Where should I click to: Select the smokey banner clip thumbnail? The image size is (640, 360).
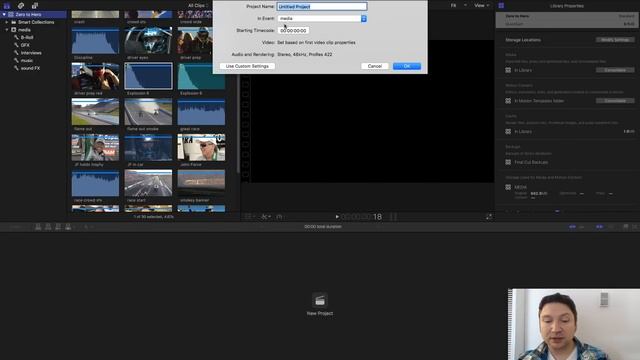coord(201,183)
